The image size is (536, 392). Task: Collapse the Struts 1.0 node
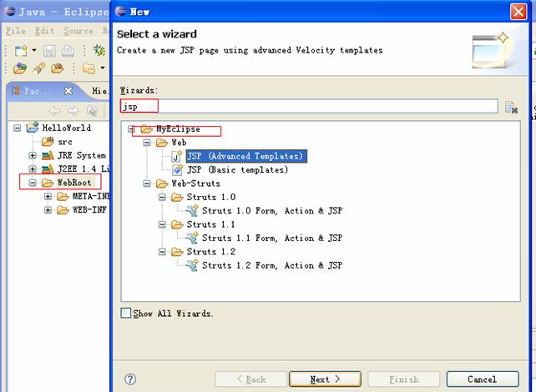pos(162,198)
